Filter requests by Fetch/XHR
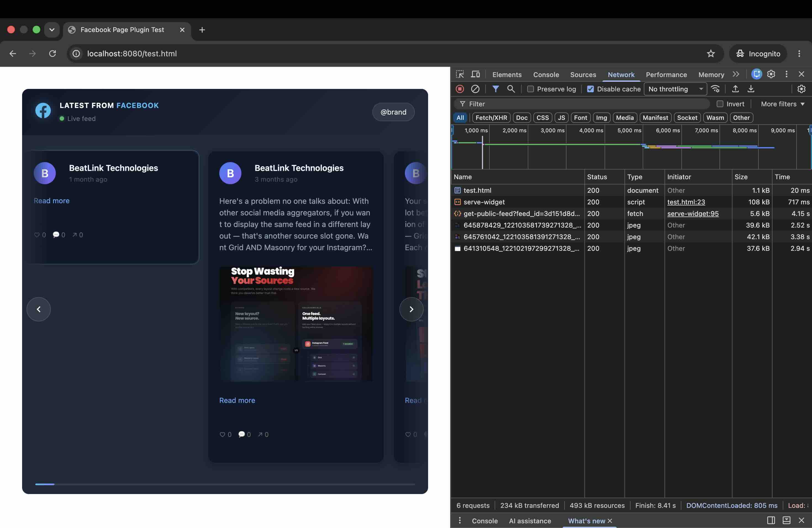Viewport: 812px width, 528px height. pos(491,118)
